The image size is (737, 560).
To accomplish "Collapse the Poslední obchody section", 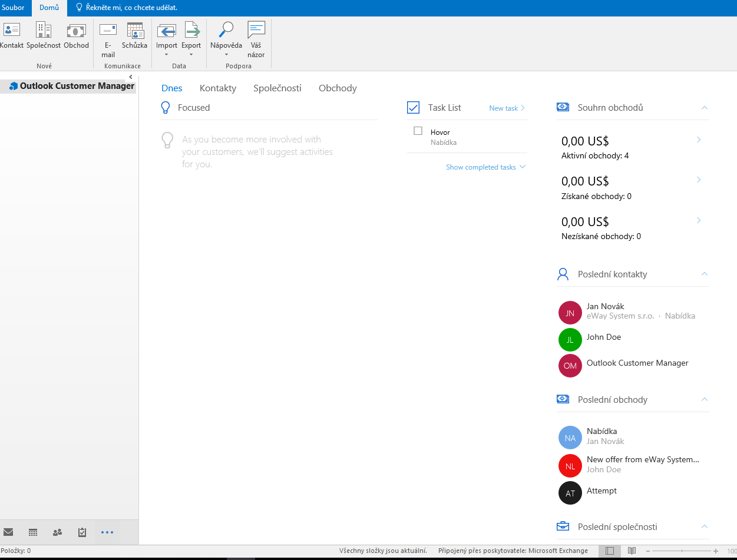I will coord(704,399).
